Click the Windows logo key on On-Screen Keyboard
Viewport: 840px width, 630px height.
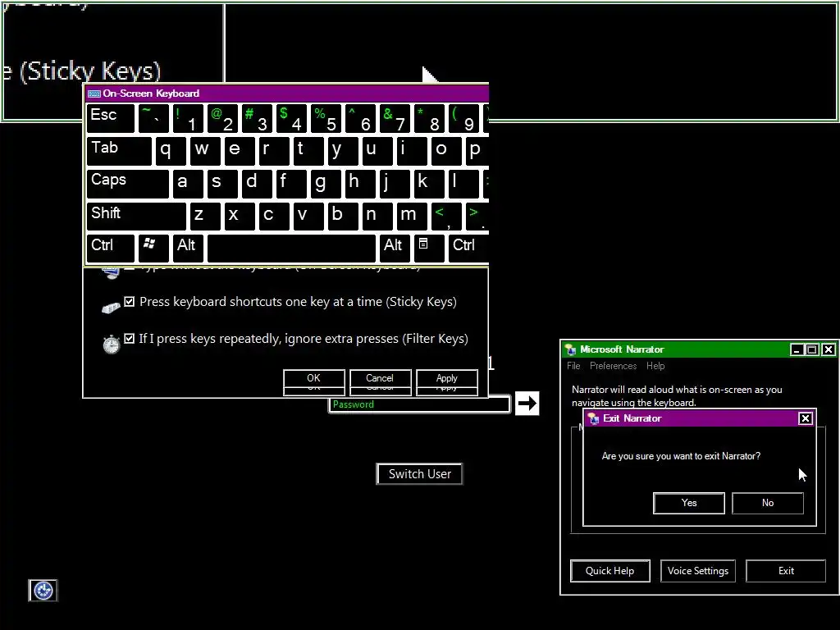153,248
